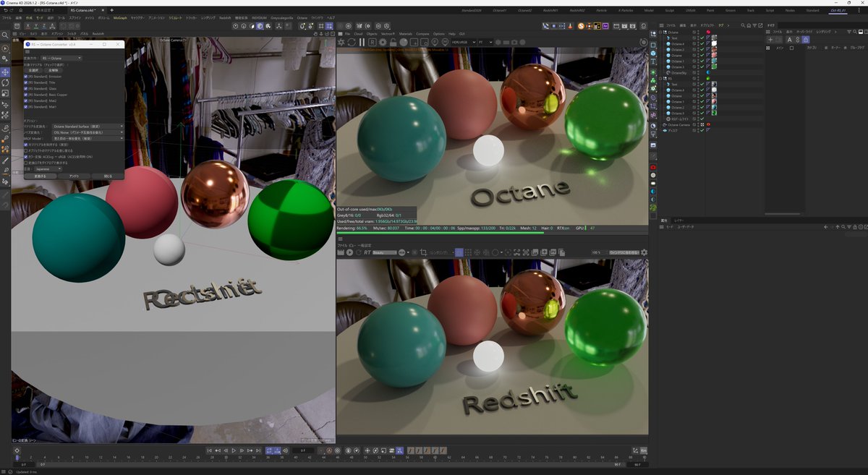Click the hamburger menu icon in converter dialog
Viewport: 868px width, 475px height.
tap(27, 52)
